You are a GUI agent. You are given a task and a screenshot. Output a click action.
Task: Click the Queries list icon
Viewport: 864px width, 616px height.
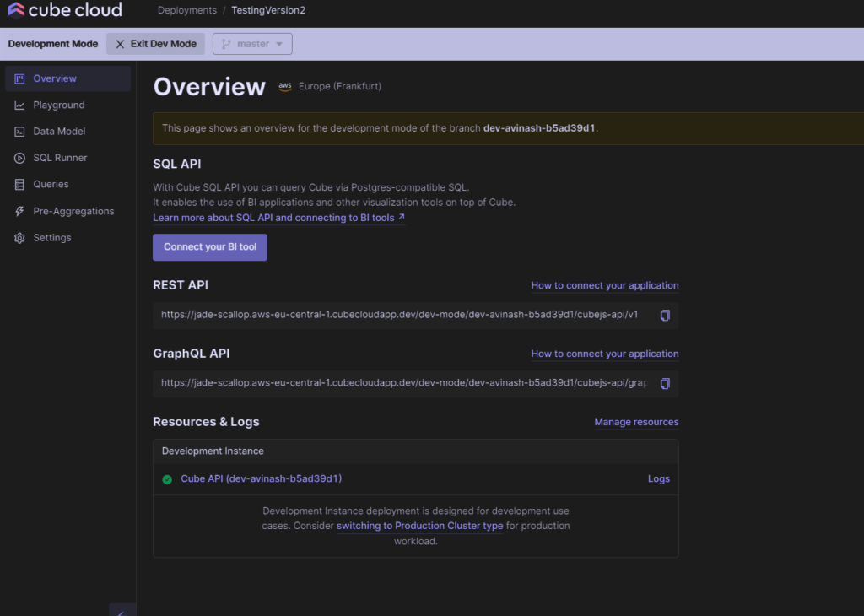(x=19, y=184)
